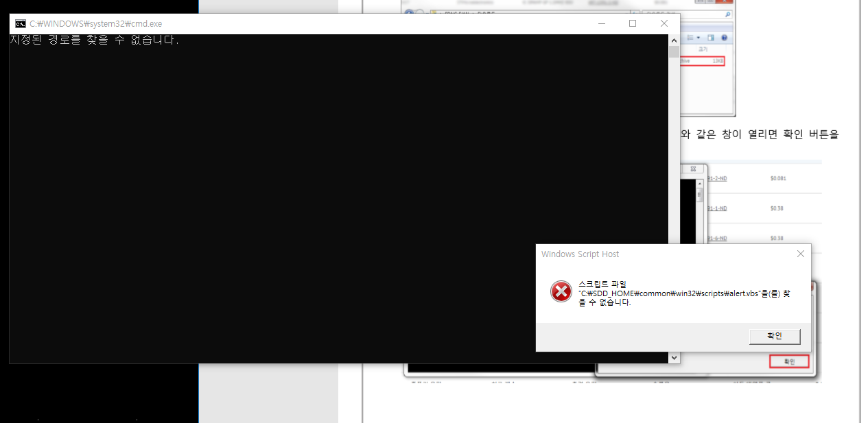Open the view options dropdown in Explorer screenshot
Screen dimensions: 868x423
pos(699,38)
